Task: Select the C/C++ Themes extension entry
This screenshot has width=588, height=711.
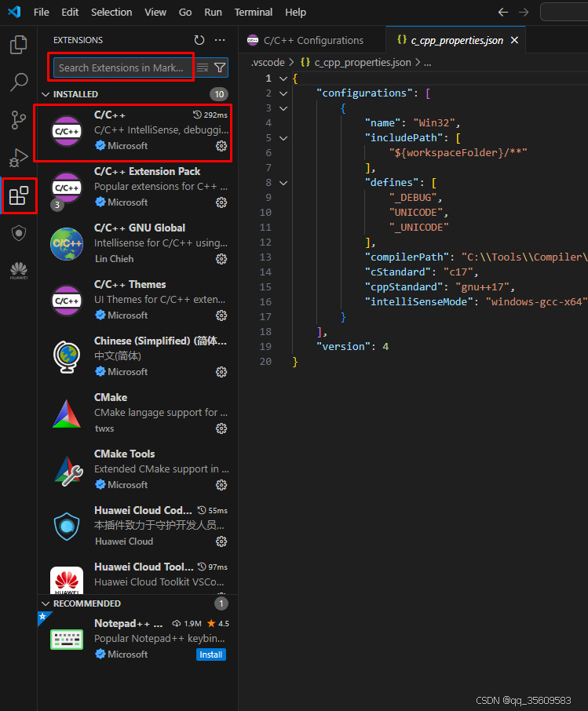Action: point(137,301)
